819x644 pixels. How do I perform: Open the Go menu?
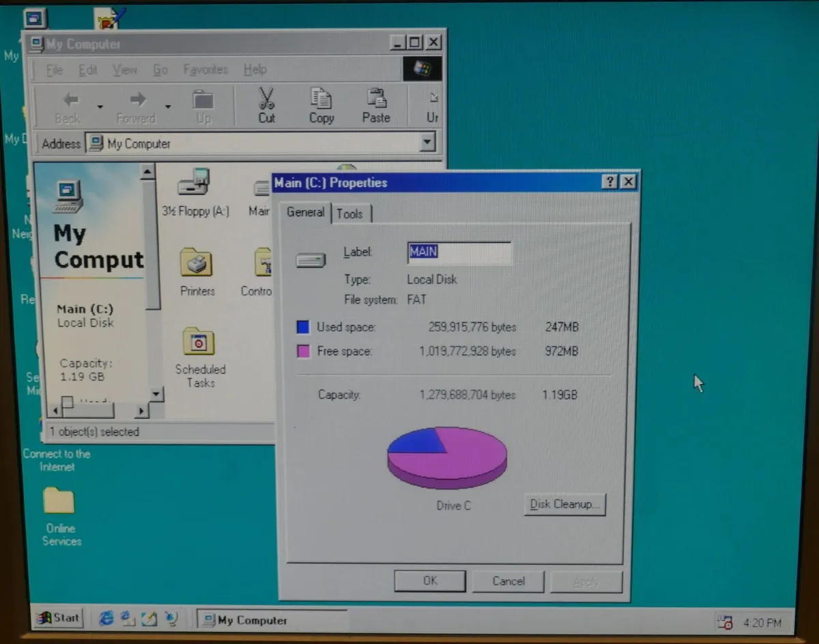tap(160, 70)
